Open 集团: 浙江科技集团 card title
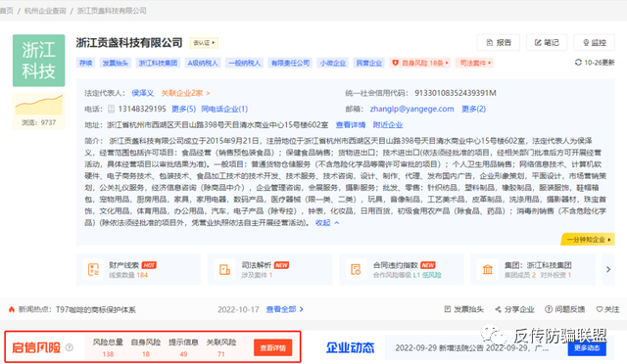The height and width of the screenshot is (364, 627). (x=538, y=265)
